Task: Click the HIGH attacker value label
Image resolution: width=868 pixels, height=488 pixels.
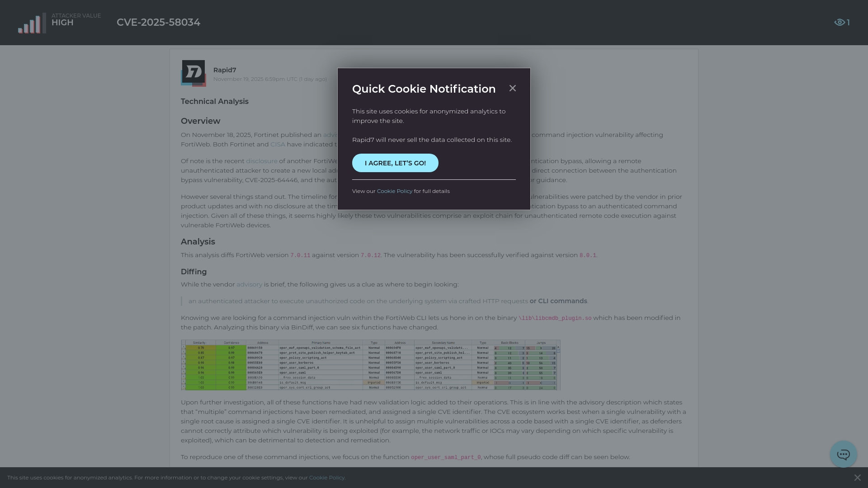Action: tap(62, 23)
